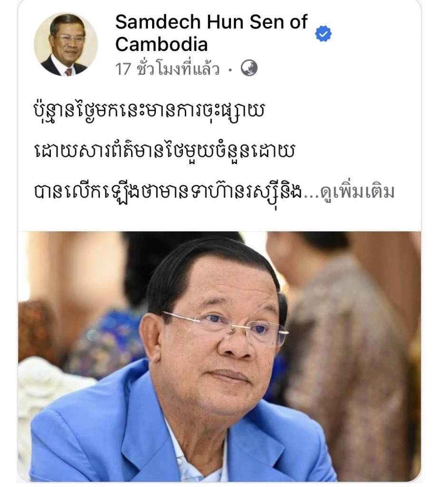Click the first line of Khmer text
The image size is (448, 487).
[149, 112]
